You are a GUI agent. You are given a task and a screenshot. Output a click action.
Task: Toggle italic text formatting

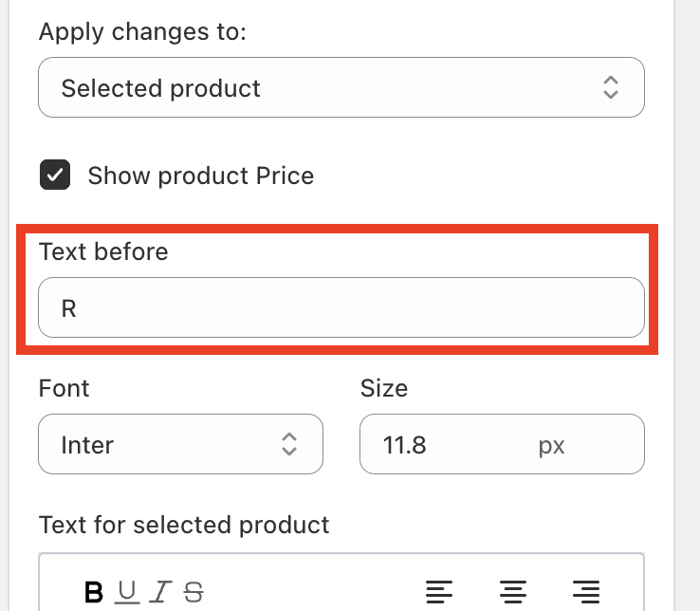click(159, 593)
